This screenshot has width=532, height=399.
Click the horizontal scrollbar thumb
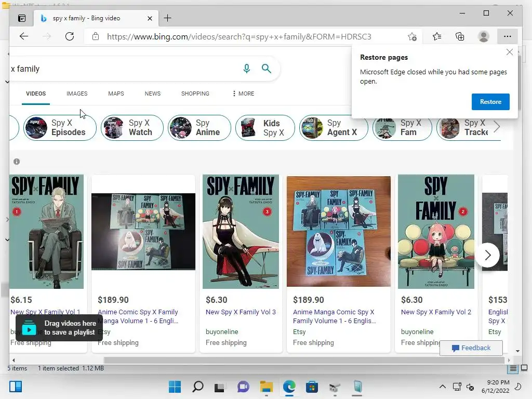coord(304,360)
